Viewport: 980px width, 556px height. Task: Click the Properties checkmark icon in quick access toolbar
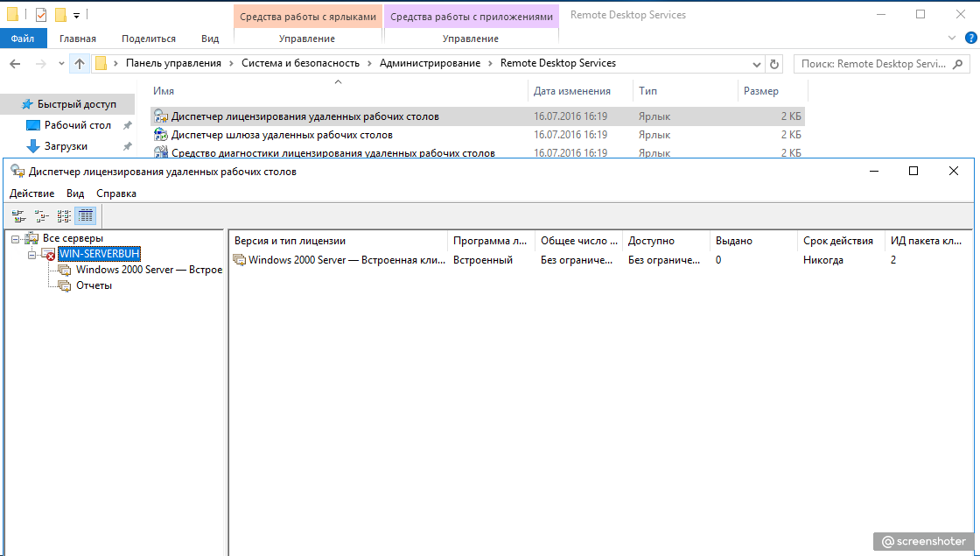coord(41,15)
